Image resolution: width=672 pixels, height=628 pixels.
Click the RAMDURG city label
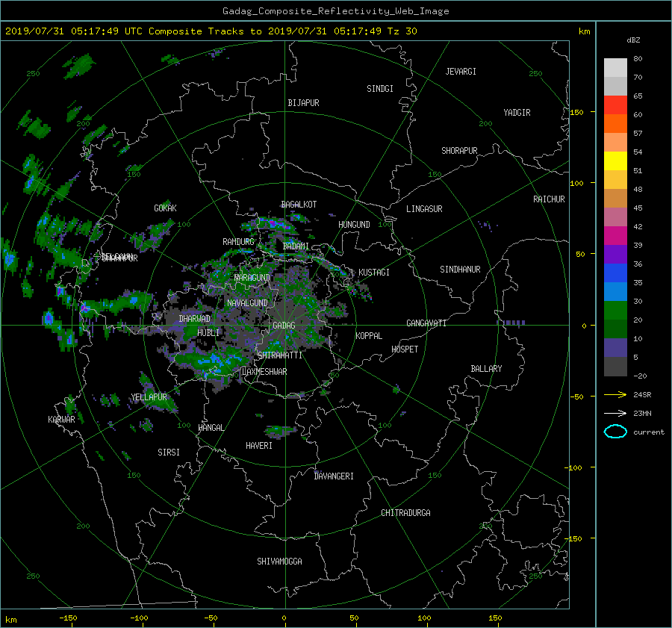[x=238, y=242]
